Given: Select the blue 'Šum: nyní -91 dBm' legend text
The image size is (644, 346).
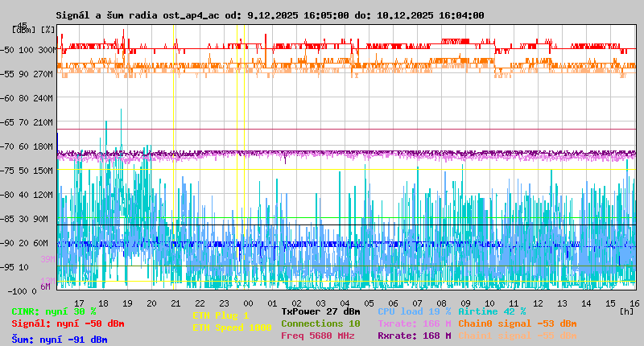Looking at the screenshot, I should 60,340.
